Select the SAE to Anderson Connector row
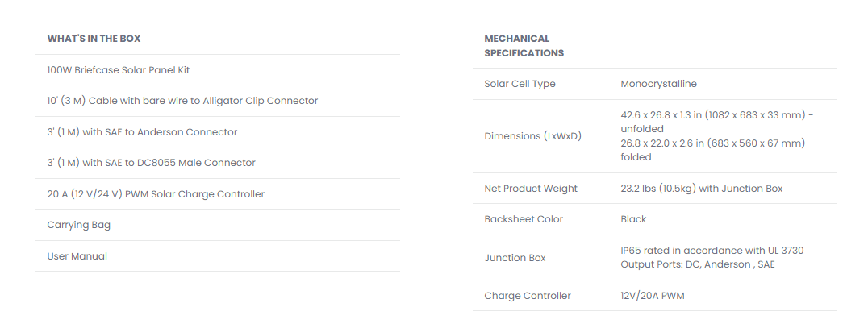 click(142, 132)
